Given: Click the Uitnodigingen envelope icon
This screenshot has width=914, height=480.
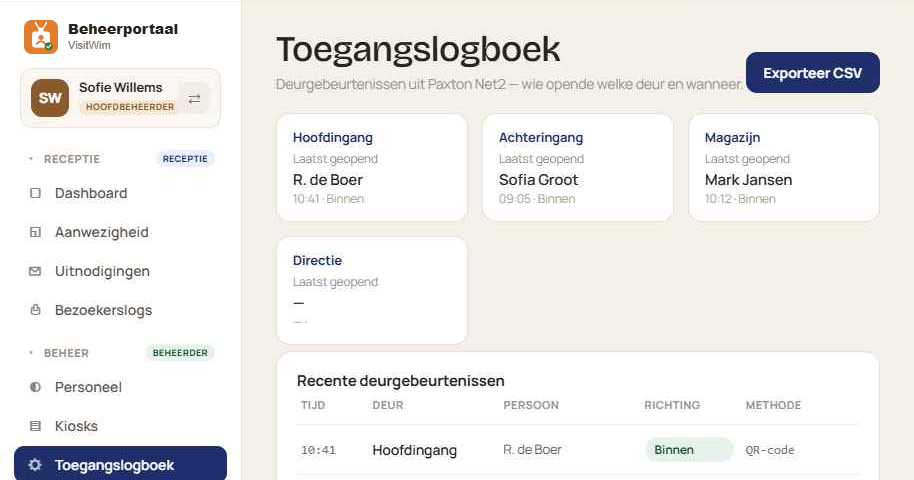Looking at the screenshot, I should pos(36,271).
